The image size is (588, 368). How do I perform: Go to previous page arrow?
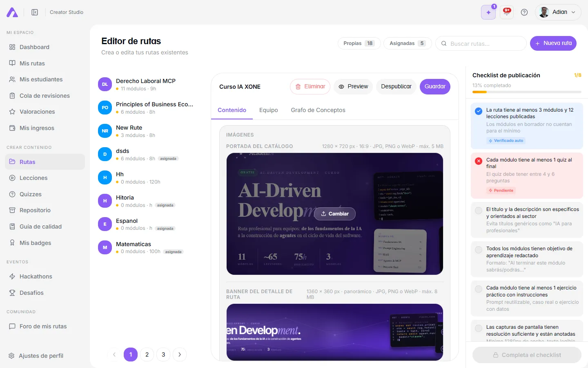[x=114, y=355]
